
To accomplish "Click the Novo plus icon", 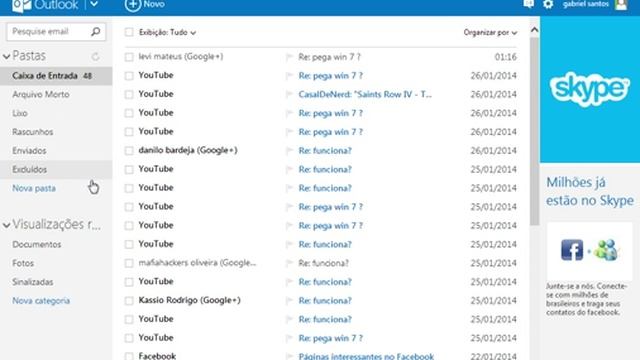I will coord(133,5).
